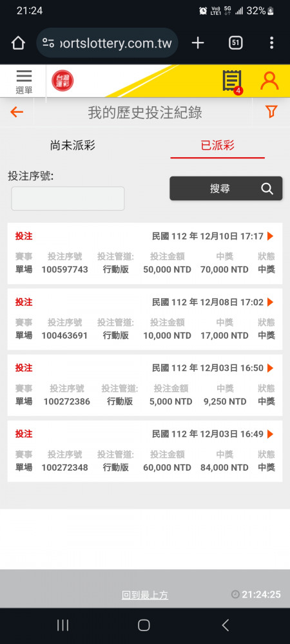The image size is (290, 644).
Task: Expand bet dated 12月03日 16:49 arrow
Action: (x=270, y=434)
